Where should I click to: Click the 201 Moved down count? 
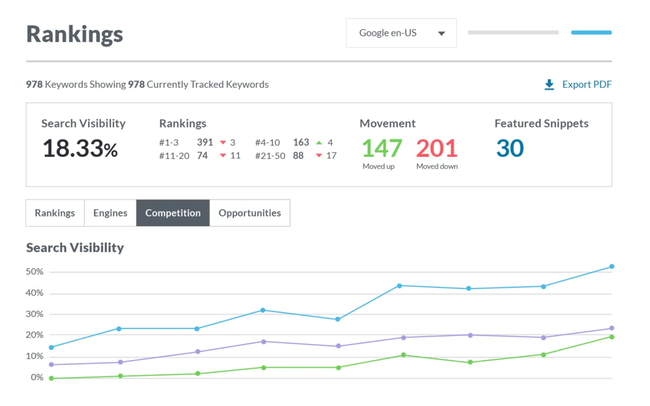pos(436,148)
